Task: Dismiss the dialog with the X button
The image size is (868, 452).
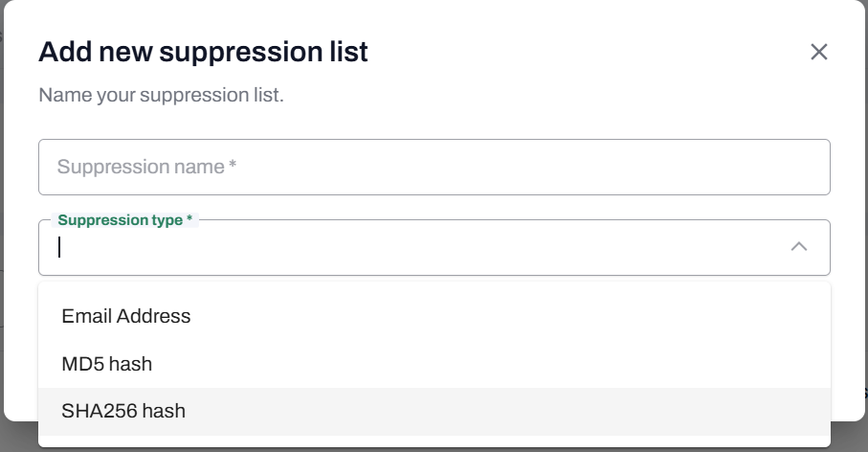Action: (x=818, y=52)
